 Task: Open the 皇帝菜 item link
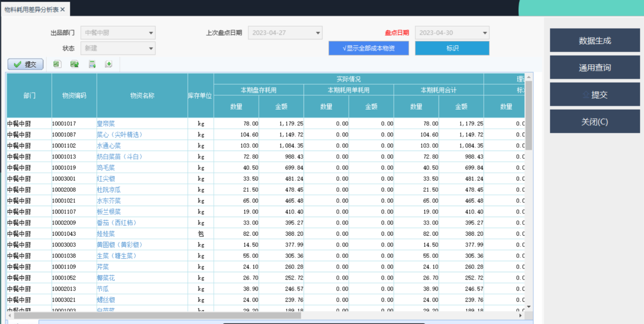(x=106, y=124)
